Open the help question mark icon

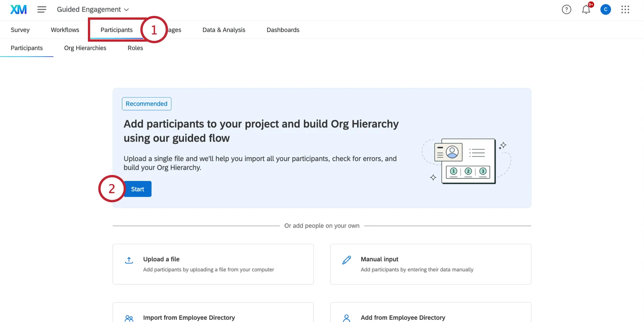point(566,9)
